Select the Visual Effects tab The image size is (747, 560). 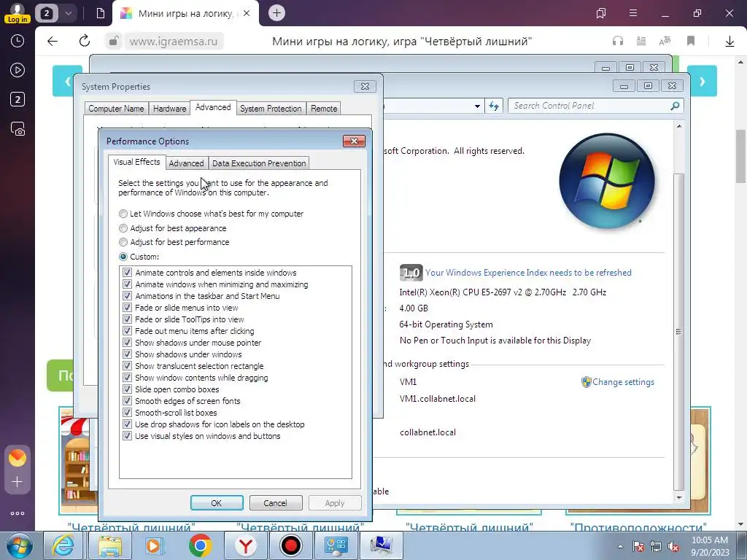[x=136, y=162]
